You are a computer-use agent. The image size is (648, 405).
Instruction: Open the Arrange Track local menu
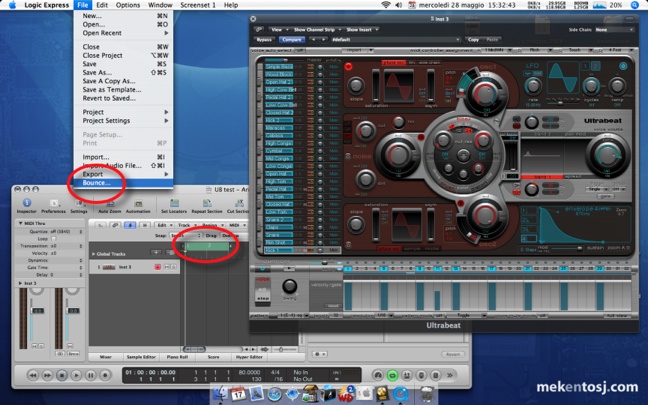pos(186,225)
